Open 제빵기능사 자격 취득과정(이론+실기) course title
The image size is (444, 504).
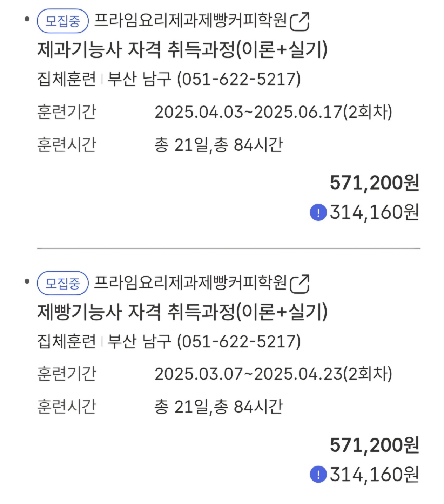tap(182, 312)
